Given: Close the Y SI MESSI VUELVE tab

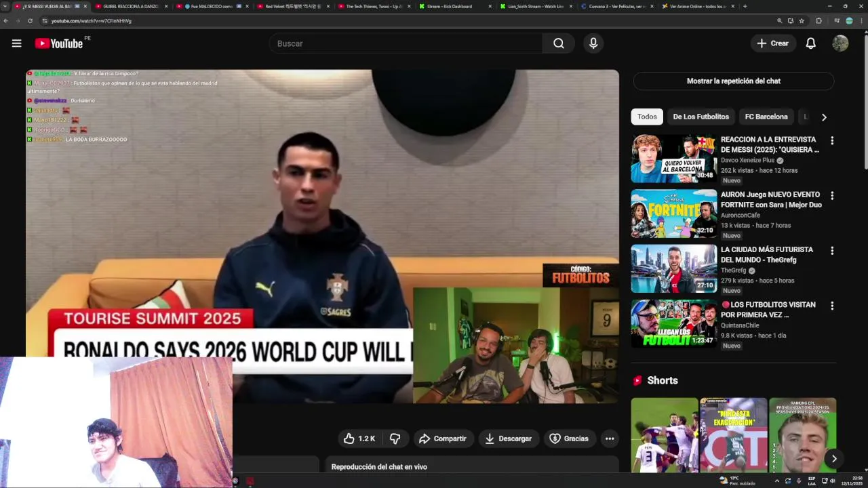Looking at the screenshot, I should 85,6.
